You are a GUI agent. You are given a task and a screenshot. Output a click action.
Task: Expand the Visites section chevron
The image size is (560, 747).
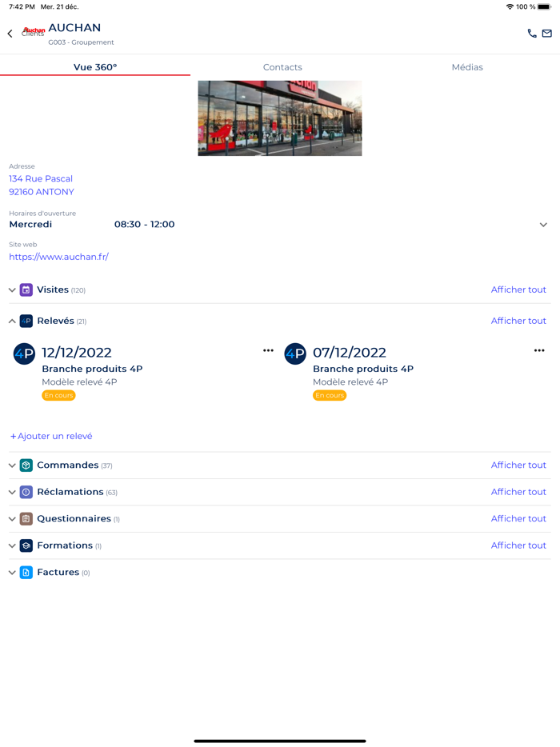(12, 290)
